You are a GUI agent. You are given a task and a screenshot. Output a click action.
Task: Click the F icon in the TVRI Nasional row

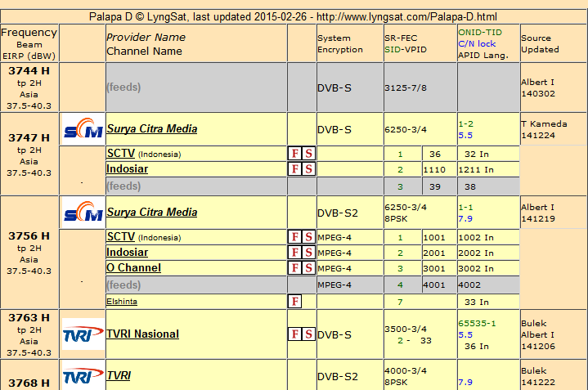point(295,334)
